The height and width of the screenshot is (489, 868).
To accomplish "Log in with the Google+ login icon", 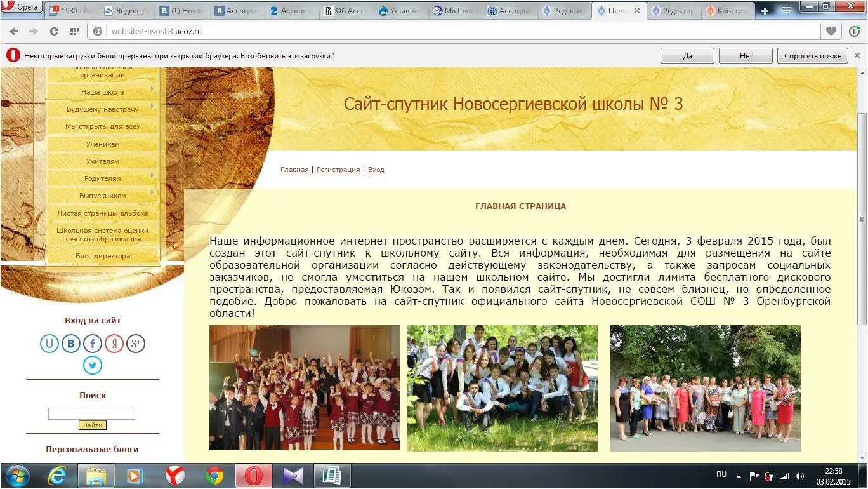I will click(x=135, y=344).
